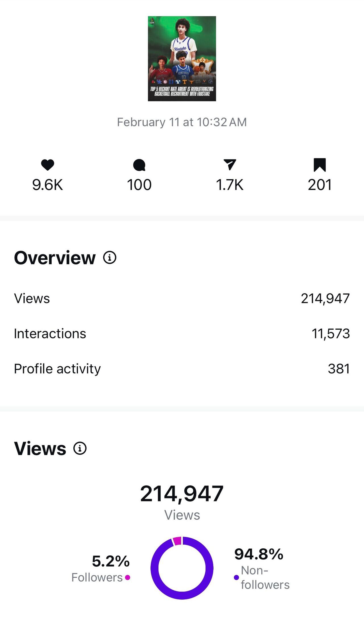Click the February 11 post date
Image resolution: width=364 pixels, height=622 pixels.
[182, 122]
